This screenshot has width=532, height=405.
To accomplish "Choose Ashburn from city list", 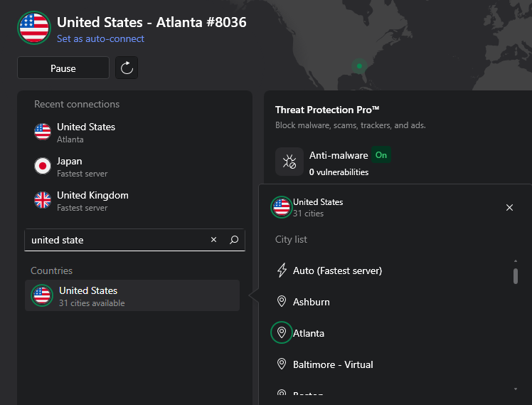I will coord(390,302).
